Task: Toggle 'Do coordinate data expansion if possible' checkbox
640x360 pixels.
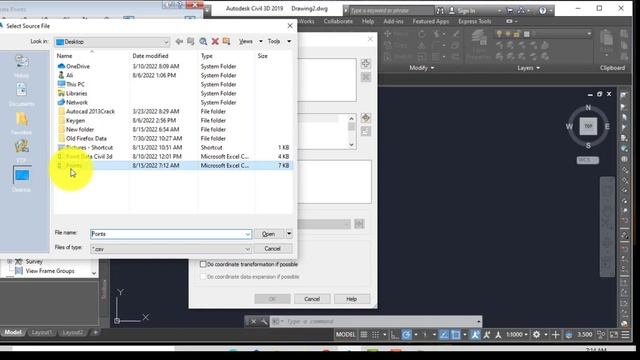Action: (x=203, y=277)
